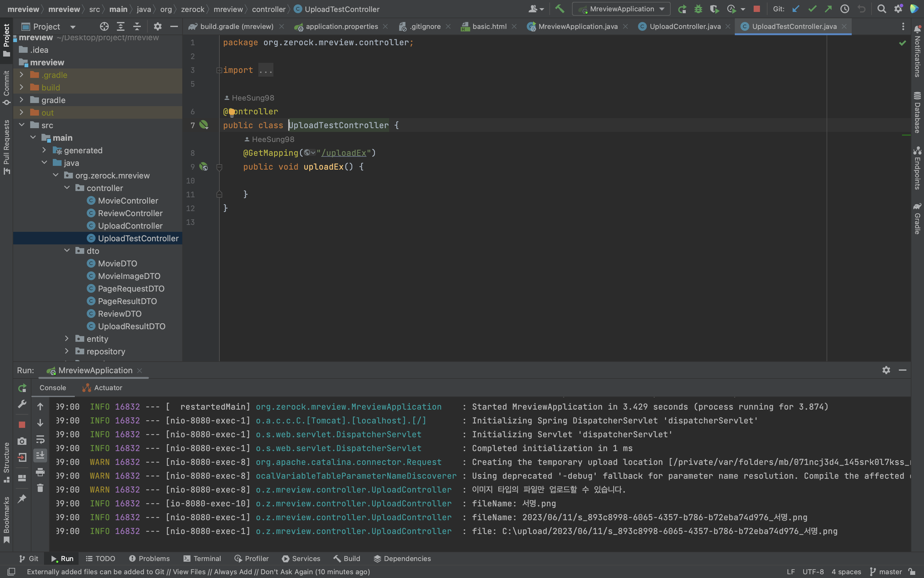The height and width of the screenshot is (578, 924).
Task: Hide the Project tool window
Action: [x=174, y=26]
